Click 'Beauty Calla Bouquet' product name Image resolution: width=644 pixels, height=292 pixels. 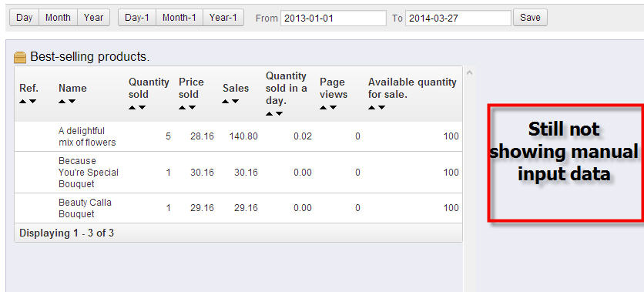coord(85,208)
